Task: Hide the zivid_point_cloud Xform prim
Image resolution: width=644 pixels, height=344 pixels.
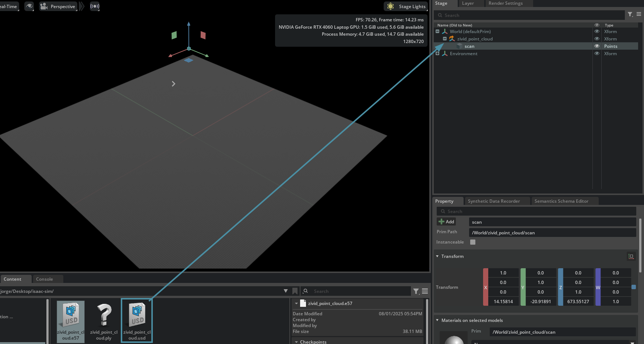Action: pyautogui.click(x=597, y=39)
